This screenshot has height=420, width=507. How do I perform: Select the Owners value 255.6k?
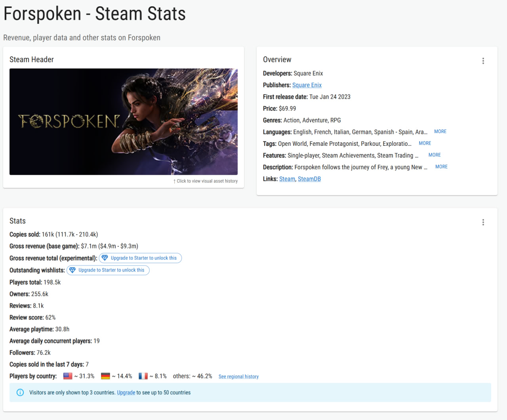[x=40, y=294]
